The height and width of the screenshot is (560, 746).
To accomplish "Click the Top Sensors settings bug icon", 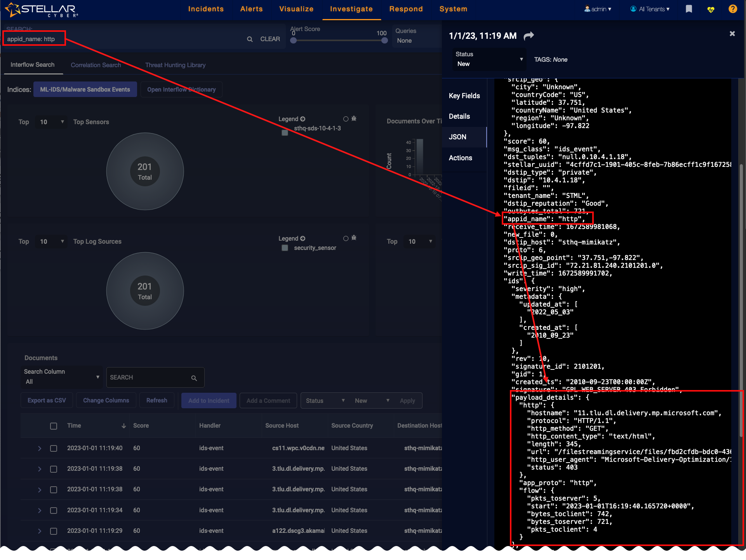I will (354, 119).
